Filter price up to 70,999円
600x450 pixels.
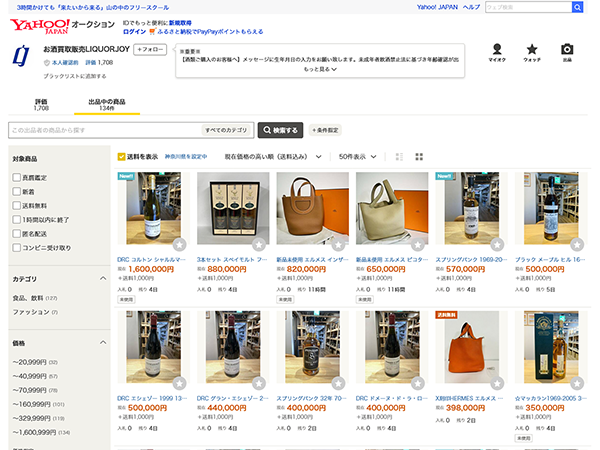(x=35, y=390)
